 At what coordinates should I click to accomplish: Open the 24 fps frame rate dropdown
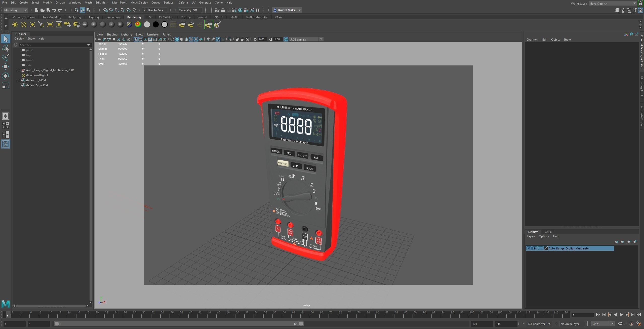coord(602,324)
